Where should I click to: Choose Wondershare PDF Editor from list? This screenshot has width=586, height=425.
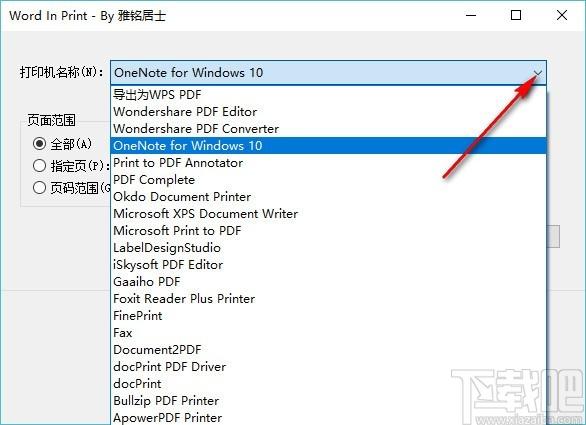click(x=329, y=112)
